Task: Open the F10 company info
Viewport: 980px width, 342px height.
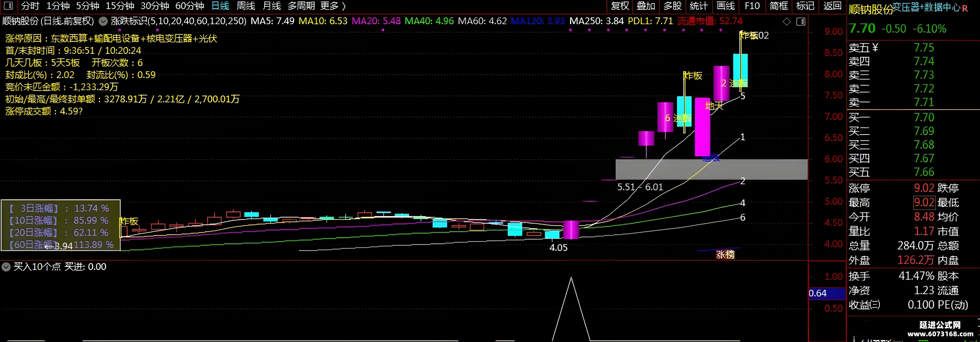Action: click(x=752, y=6)
